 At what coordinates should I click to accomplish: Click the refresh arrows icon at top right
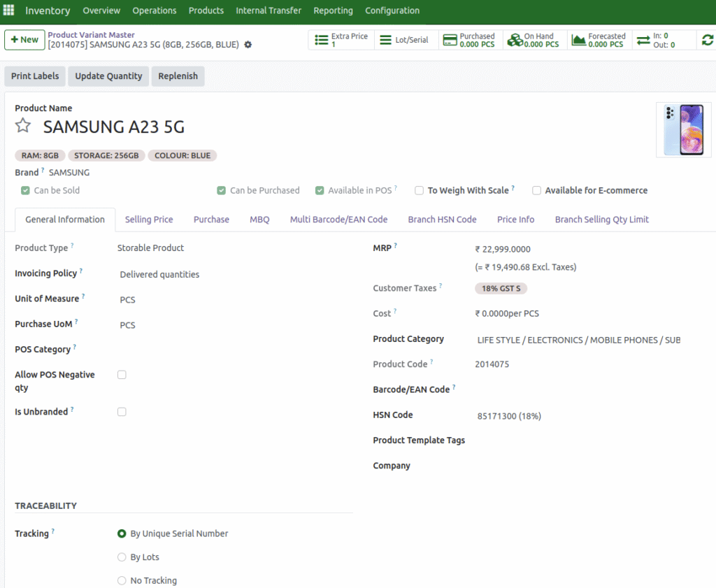pyautogui.click(x=708, y=41)
